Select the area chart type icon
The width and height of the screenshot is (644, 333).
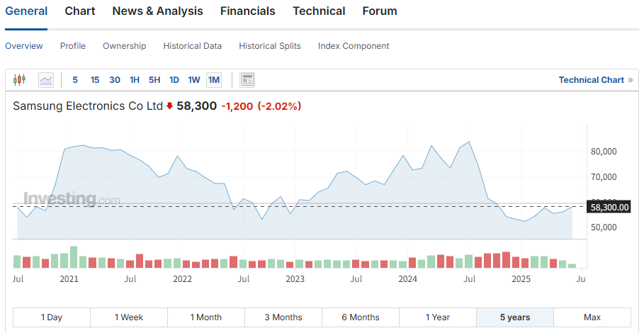point(46,80)
